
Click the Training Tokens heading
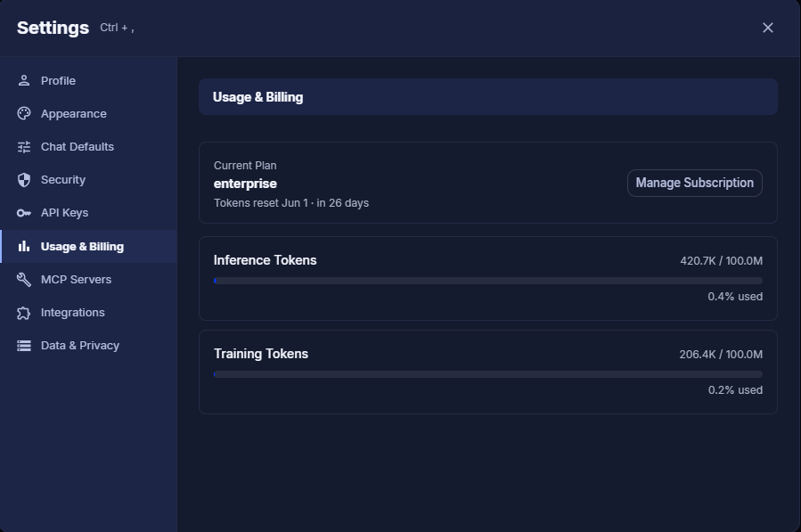[x=261, y=354]
